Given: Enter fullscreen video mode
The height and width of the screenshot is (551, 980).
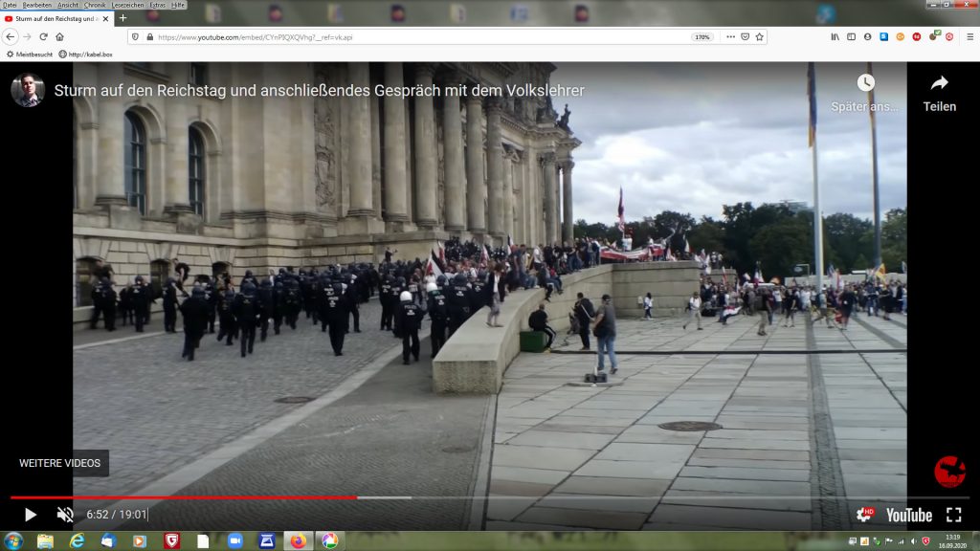Looking at the screenshot, I should tap(953, 515).
